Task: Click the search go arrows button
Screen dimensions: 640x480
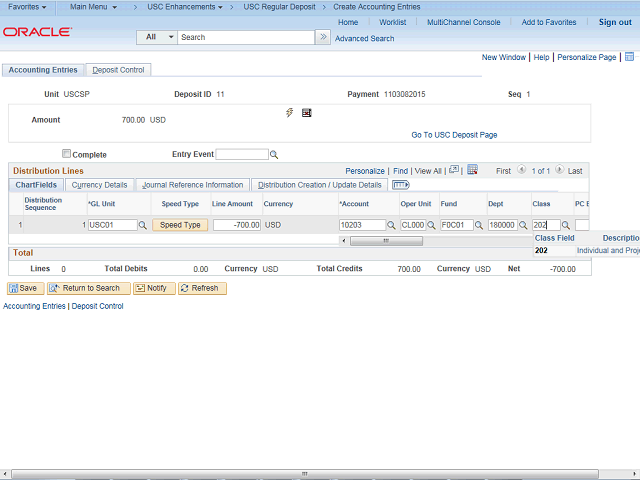Action: [323, 37]
